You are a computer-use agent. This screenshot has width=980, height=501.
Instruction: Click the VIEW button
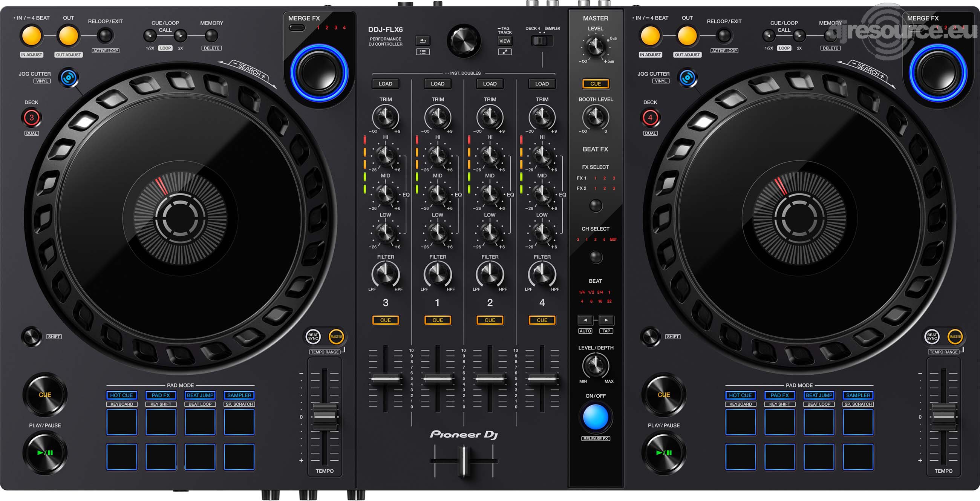[x=505, y=41]
